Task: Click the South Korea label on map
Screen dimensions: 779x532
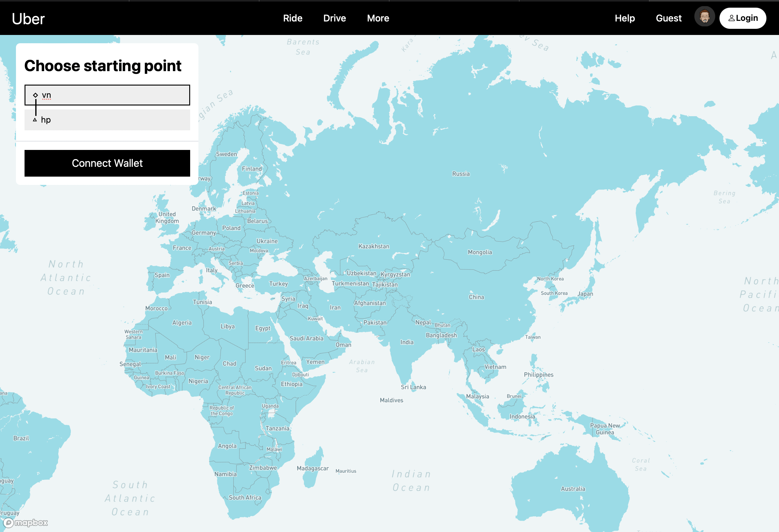Action: point(554,293)
